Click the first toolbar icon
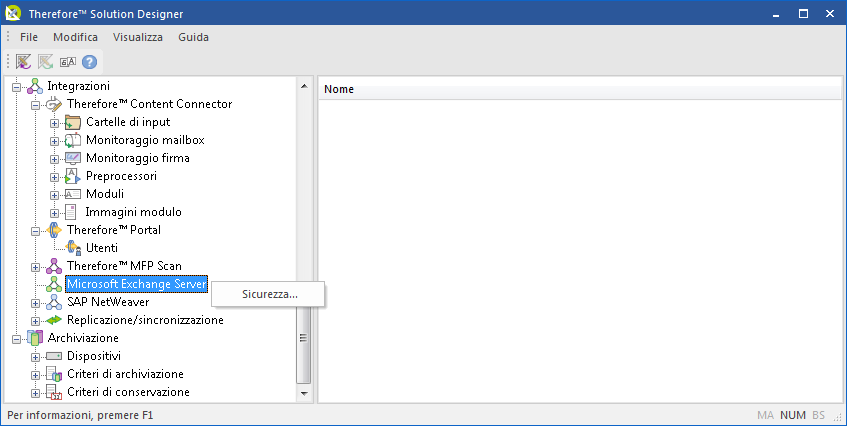This screenshot has width=848, height=427. coord(23,61)
